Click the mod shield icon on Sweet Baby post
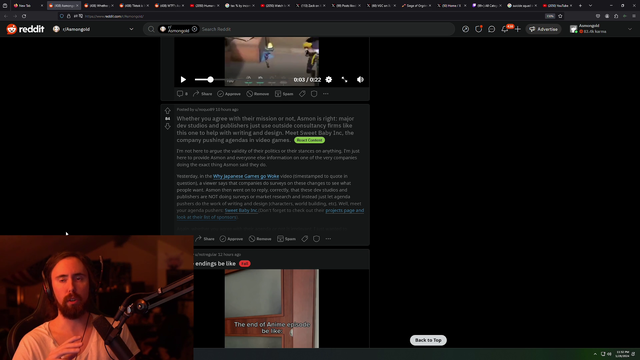Screen dimensions: 640x360 pos(316,239)
